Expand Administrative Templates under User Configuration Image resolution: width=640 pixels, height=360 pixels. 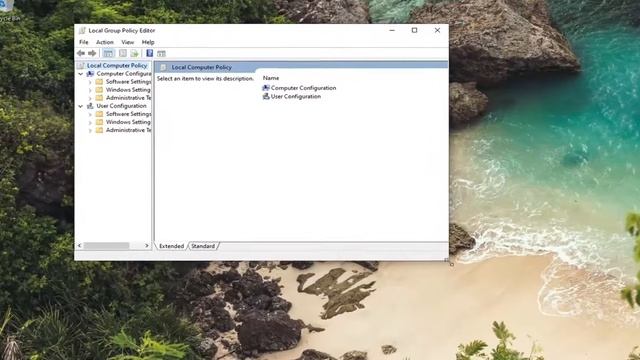90,131
